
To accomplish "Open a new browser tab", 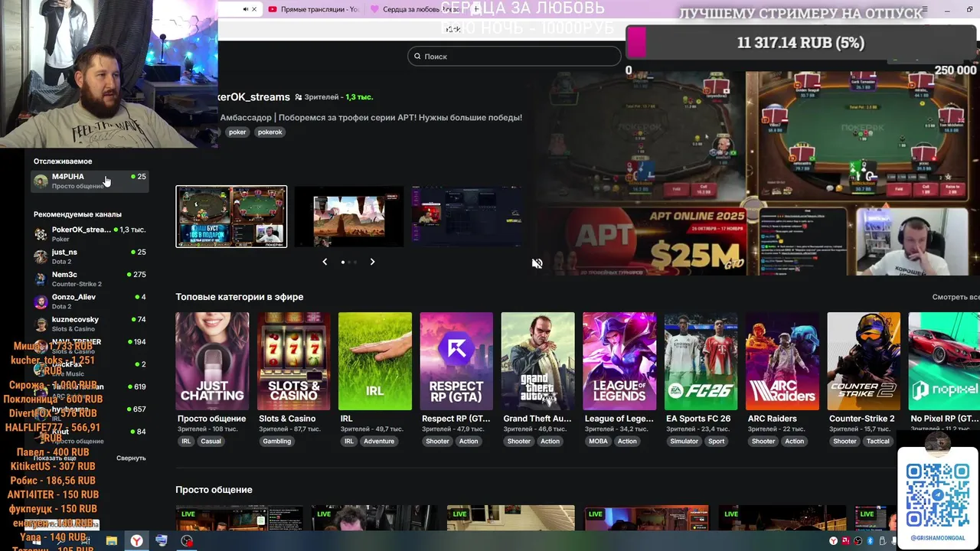I will point(476,9).
